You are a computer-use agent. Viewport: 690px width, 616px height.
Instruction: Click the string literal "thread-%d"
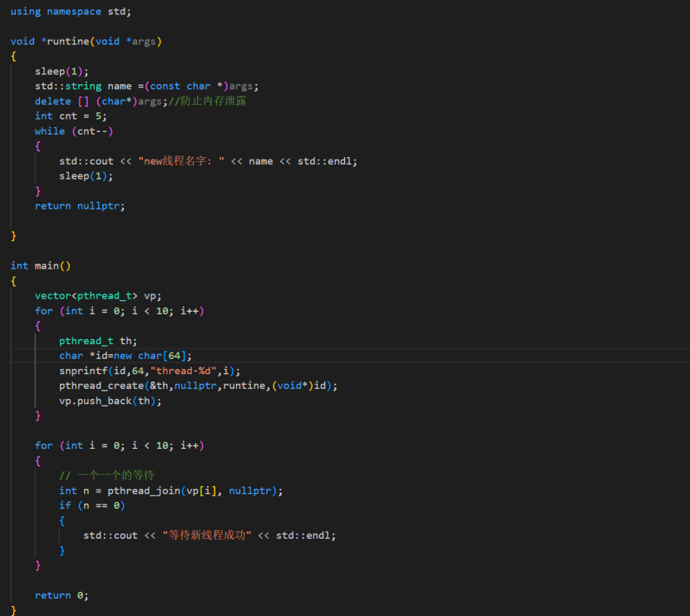click(x=183, y=371)
